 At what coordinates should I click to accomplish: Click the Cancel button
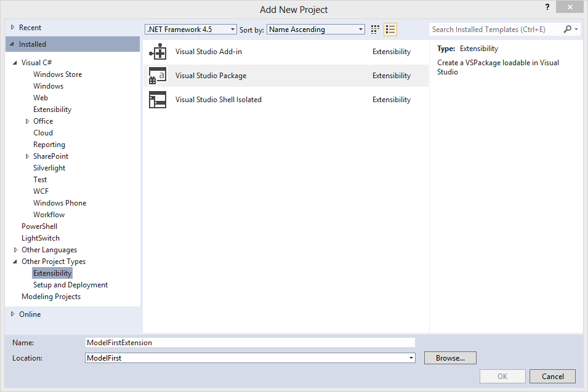(x=552, y=376)
